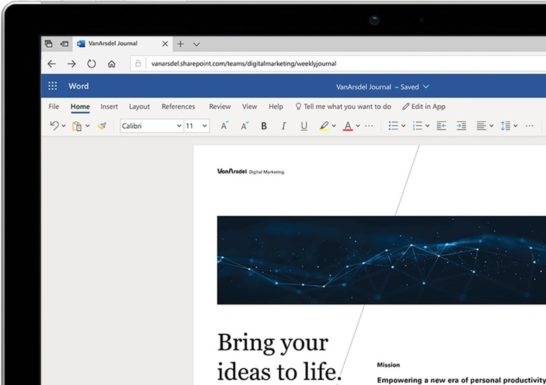This screenshot has width=546, height=385.
Task: Click the Grow Font icon
Action: pyautogui.click(x=224, y=126)
